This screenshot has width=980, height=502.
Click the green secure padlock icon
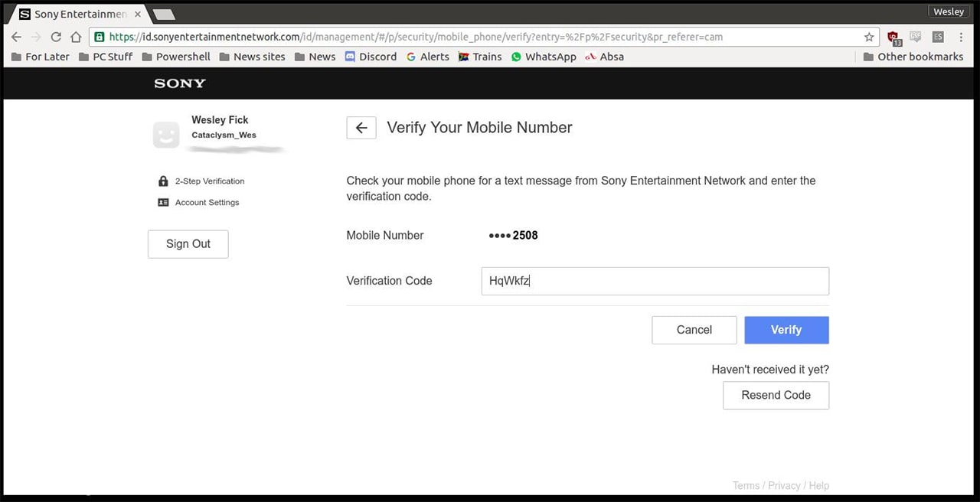click(x=100, y=37)
